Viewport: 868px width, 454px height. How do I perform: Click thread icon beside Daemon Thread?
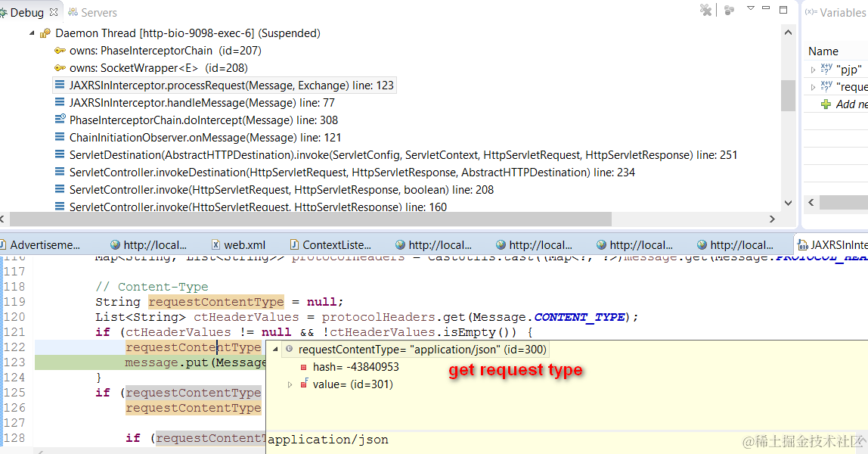(45, 33)
